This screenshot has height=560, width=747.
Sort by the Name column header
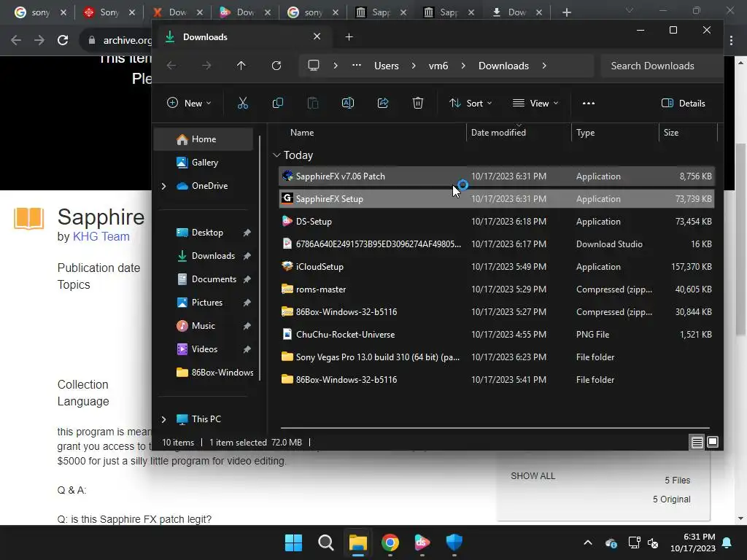[x=302, y=133]
